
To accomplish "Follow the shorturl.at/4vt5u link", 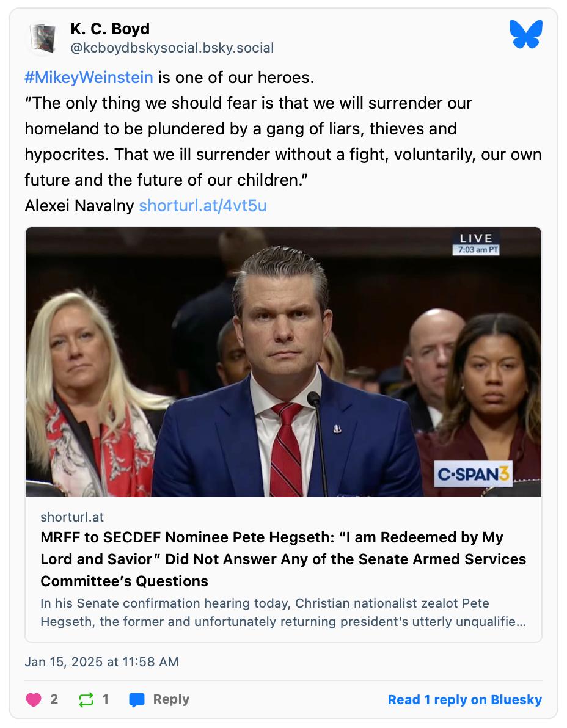I will click(203, 206).
